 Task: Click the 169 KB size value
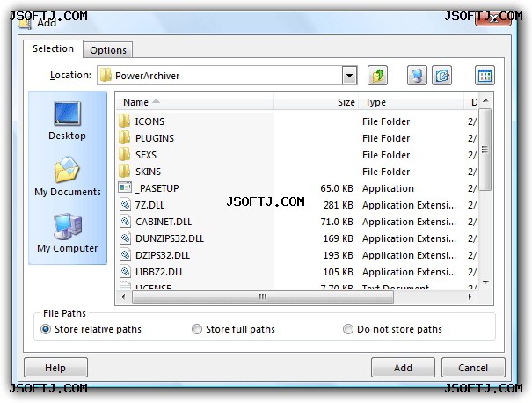(x=339, y=238)
